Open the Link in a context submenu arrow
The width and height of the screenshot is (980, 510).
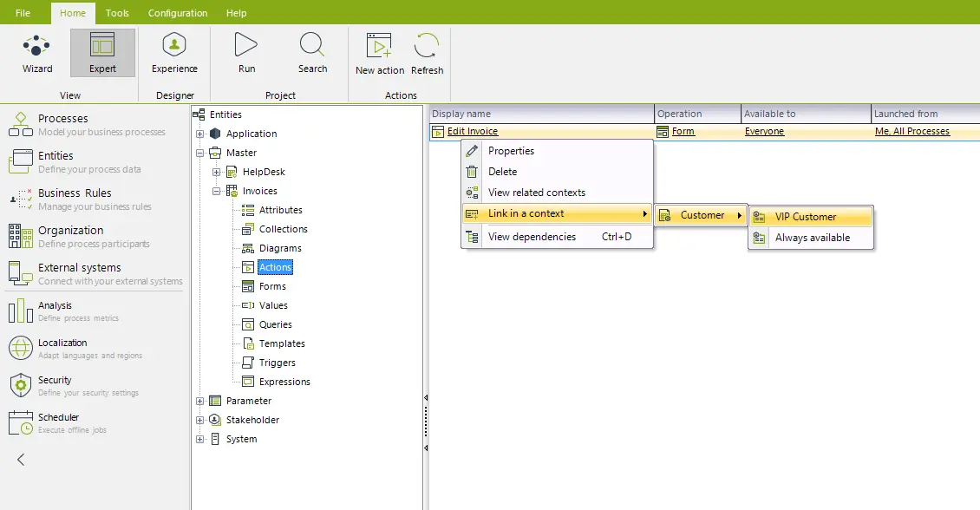tap(645, 213)
